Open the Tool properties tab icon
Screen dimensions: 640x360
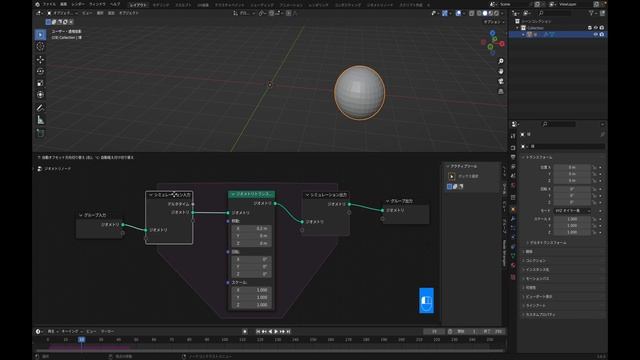point(513,136)
